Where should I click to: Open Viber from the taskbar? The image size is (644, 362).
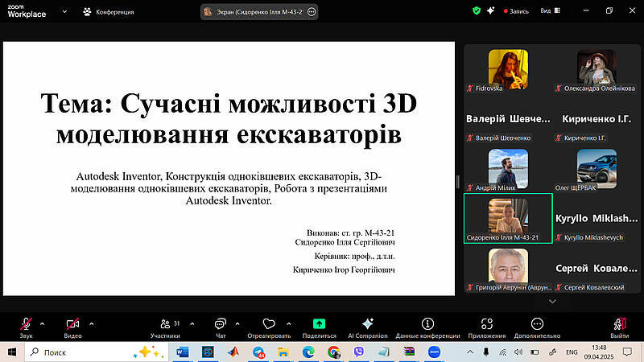[x=358, y=352]
